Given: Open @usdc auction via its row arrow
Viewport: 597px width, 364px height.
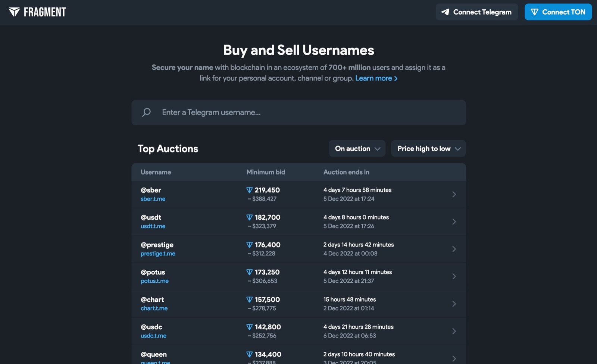Looking at the screenshot, I should 454,331.
